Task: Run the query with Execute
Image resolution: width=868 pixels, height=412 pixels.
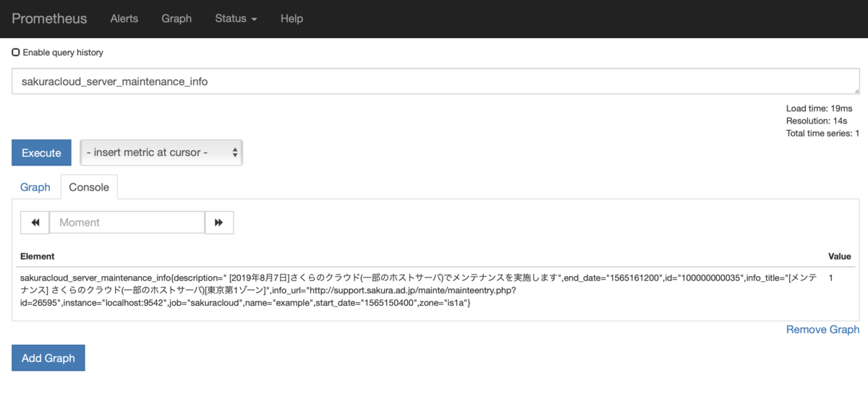Action: click(41, 153)
